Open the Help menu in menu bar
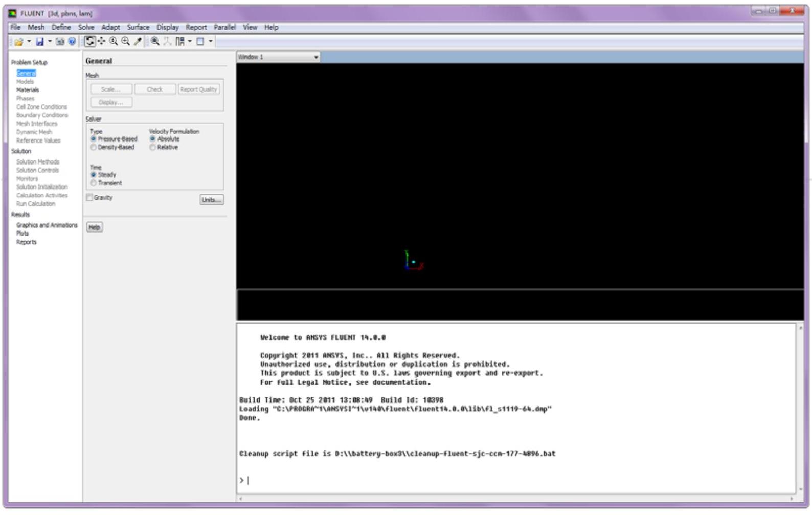The width and height of the screenshot is (812, 517). click(x=271, y=27)
